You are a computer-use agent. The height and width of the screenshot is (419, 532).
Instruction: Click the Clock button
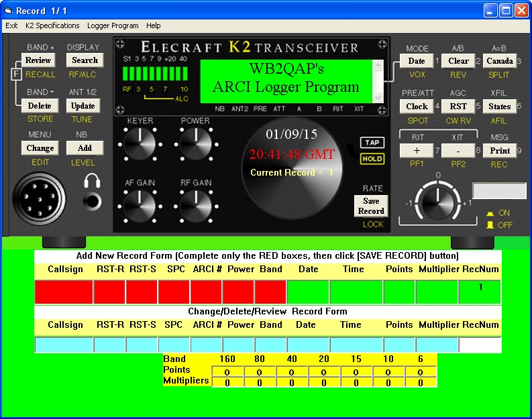(x=417, y=106)
